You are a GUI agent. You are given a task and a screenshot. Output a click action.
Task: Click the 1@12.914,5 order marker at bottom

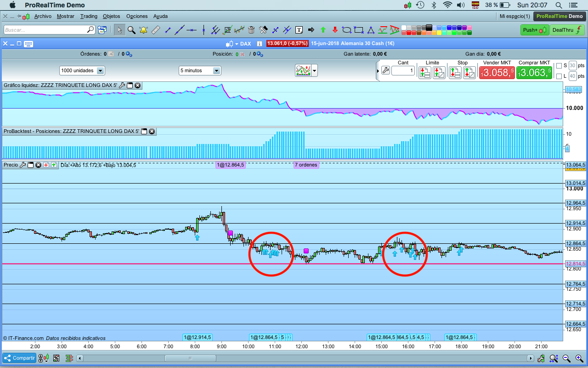198,337
